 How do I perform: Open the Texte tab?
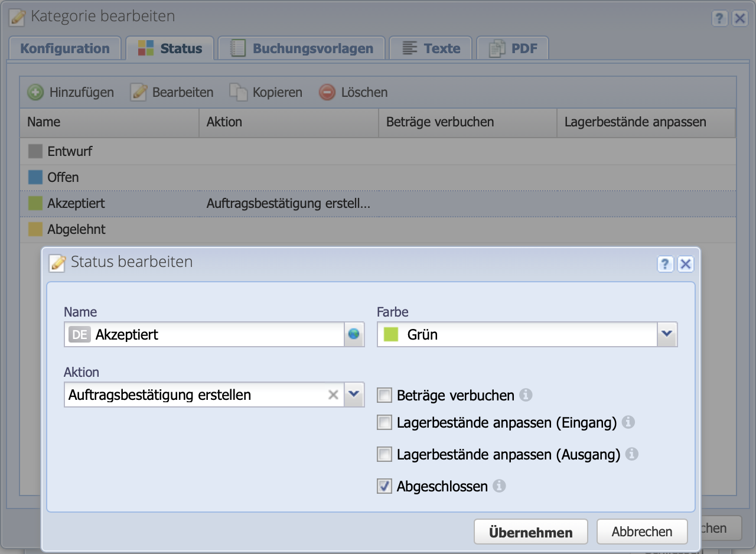point(431,48)
